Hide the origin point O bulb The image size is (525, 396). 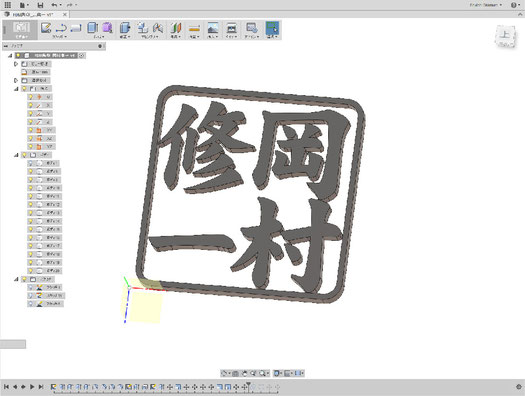click(x=30, y=97)
